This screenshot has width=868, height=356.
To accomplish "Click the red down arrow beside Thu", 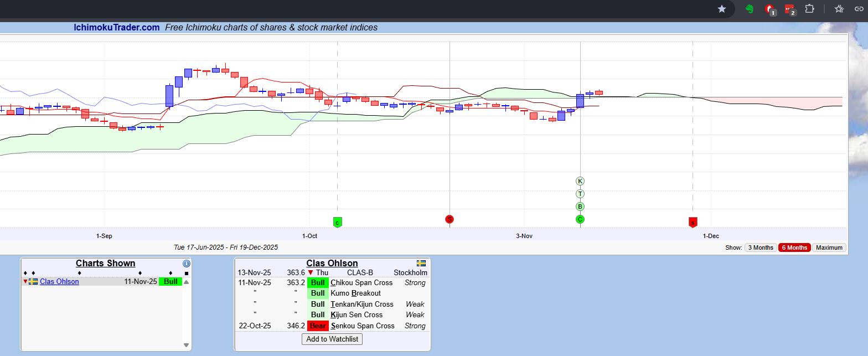I will pos(311,272).
